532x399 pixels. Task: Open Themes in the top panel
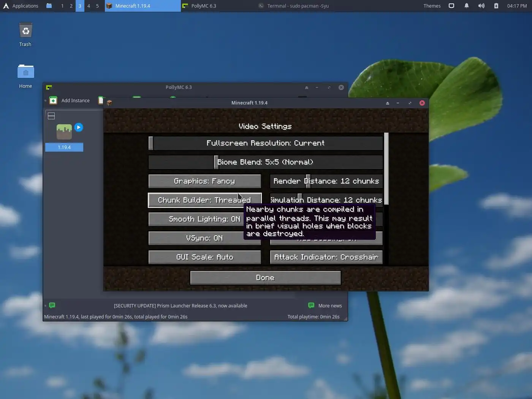(x=432, y=6)
